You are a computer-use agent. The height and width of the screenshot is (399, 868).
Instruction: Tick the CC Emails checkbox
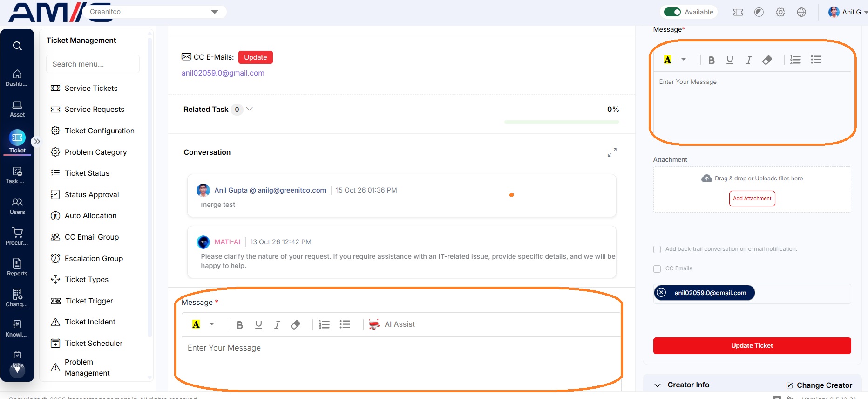coord(657,269)
